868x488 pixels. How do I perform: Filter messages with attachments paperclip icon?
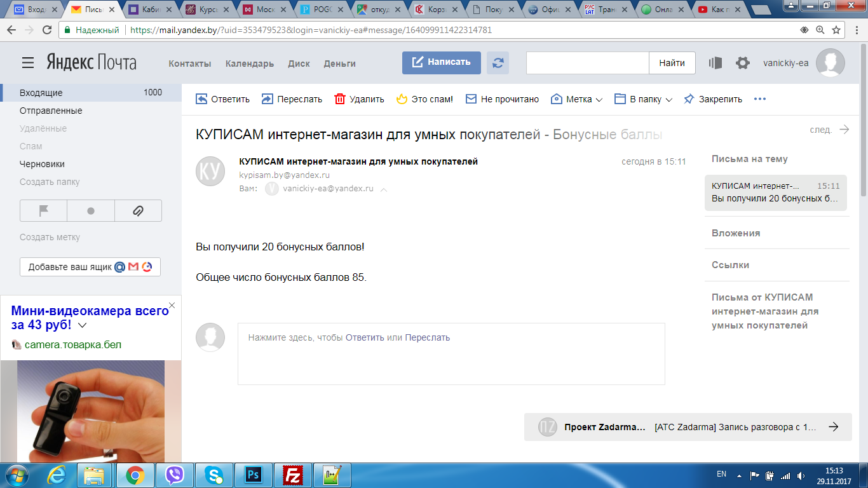138,211
